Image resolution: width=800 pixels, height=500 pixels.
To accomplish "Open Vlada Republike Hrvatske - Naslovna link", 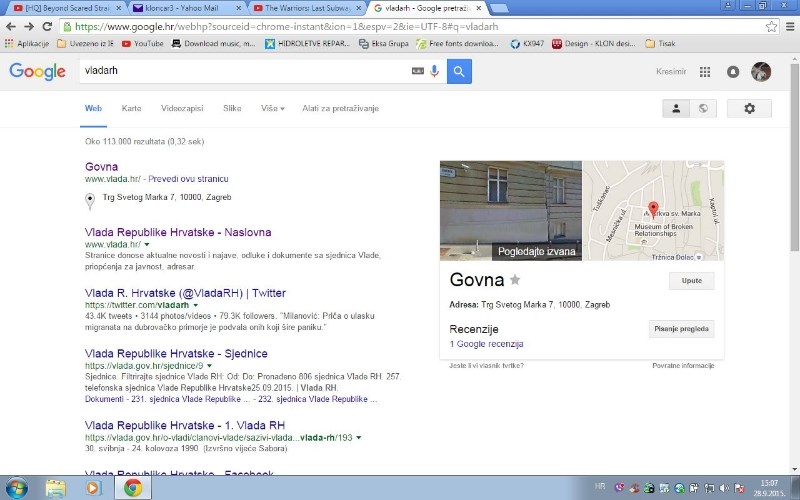I will click(178, 232).
